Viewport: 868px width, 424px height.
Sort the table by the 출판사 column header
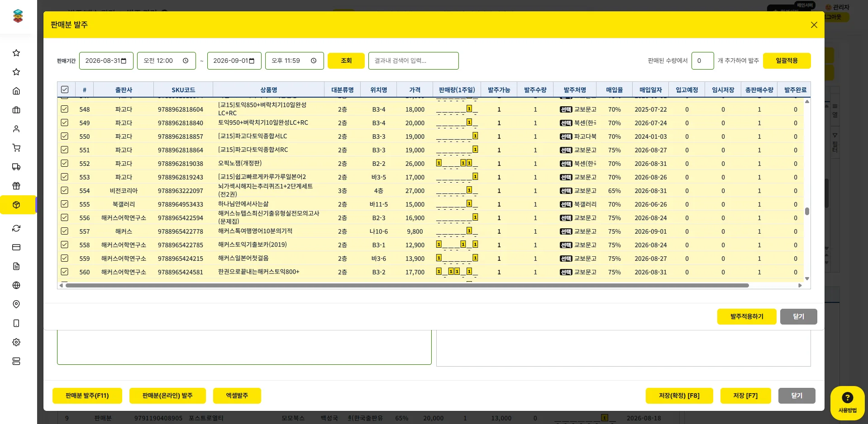[x=124, y=90]
